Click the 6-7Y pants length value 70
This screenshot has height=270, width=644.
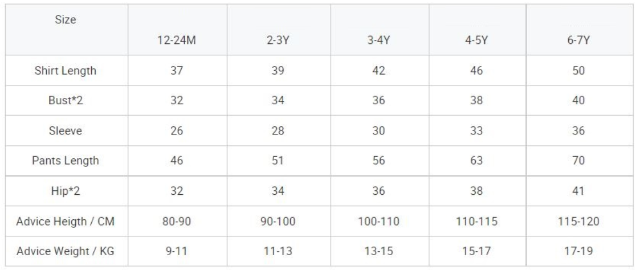579,161
